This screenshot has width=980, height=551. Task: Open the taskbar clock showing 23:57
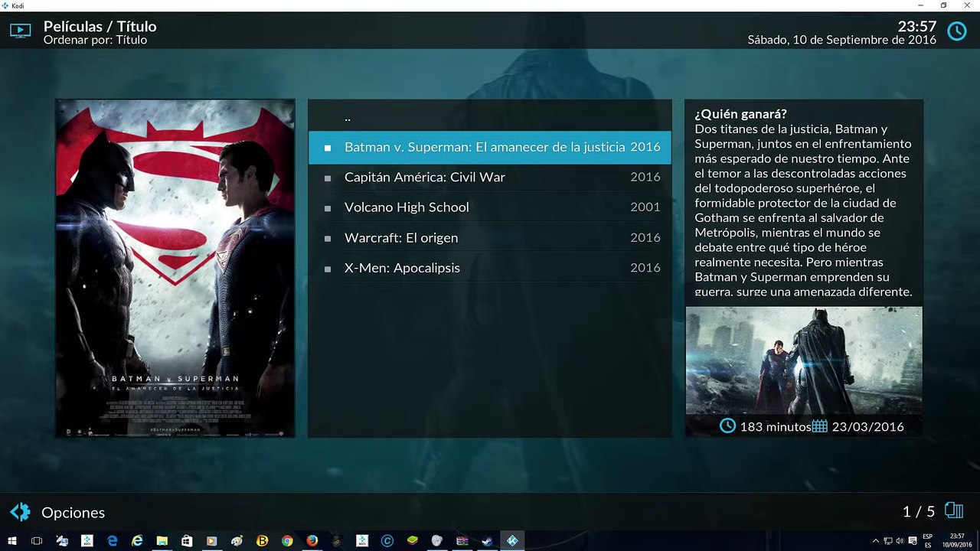(957, 541)
